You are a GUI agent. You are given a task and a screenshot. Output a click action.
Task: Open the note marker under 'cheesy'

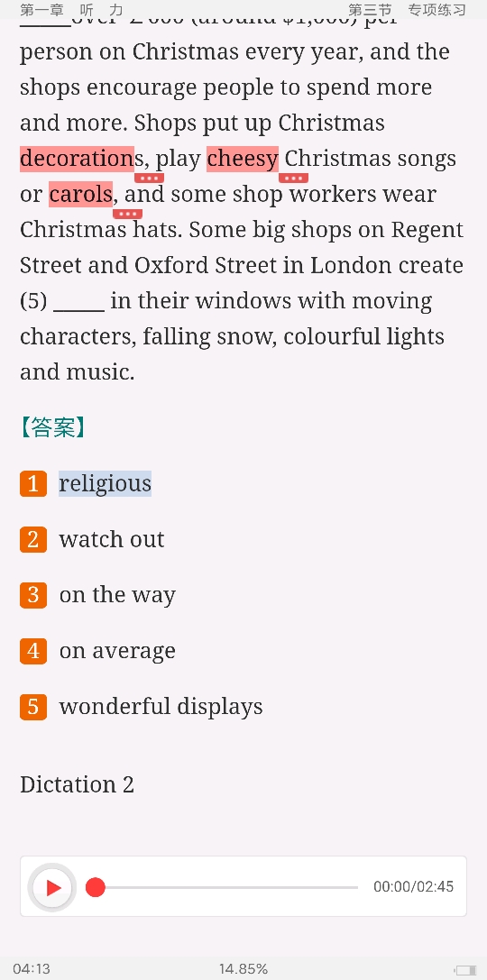[x=293, y=179]
